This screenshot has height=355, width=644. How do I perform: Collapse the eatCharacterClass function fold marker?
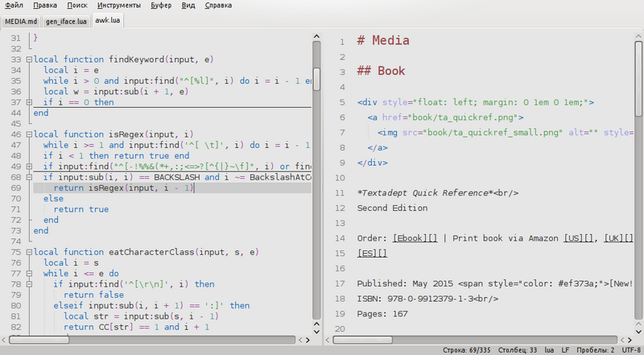(x=30, y=252)
